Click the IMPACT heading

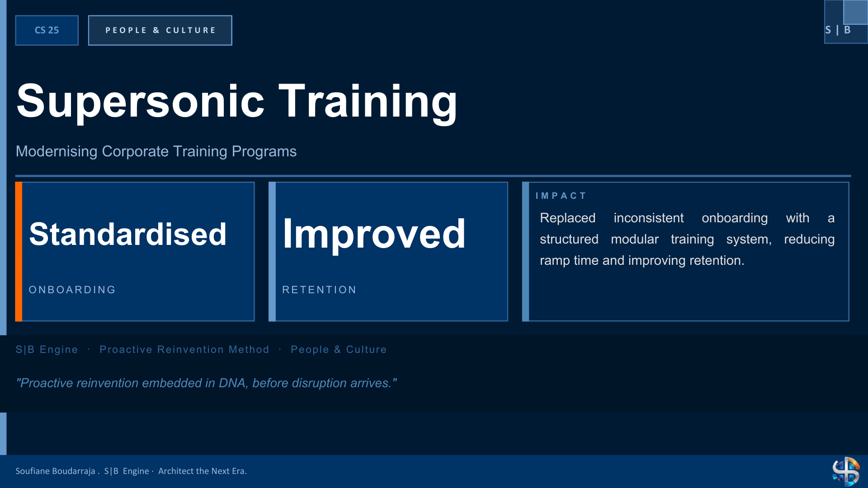tap(561, 196)
